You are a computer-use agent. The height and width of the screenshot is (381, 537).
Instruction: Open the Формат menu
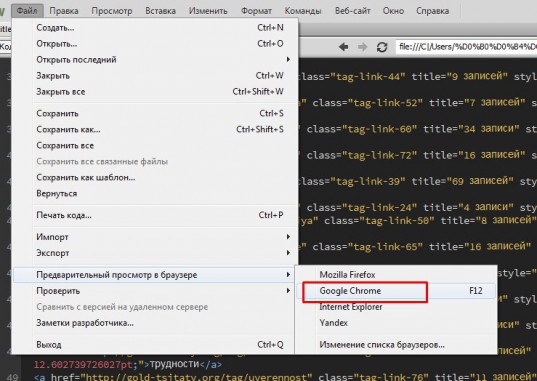coord(256,11)
